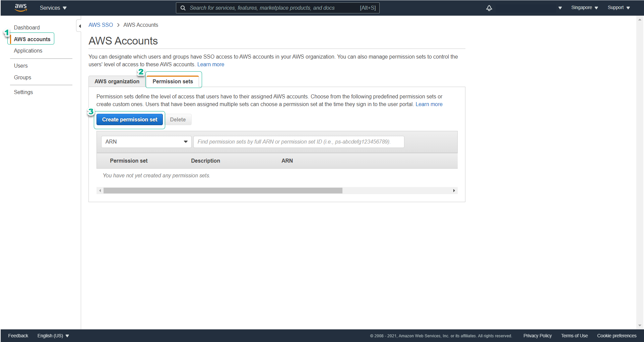Open the account menu caret at top right
644x342 pixels.
tap(560, 8)
